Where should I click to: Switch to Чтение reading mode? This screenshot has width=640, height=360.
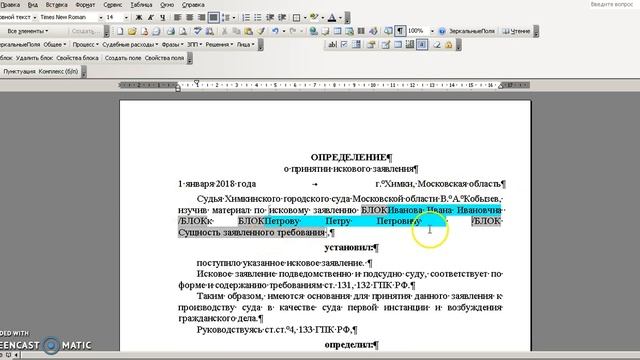(516, 31)
